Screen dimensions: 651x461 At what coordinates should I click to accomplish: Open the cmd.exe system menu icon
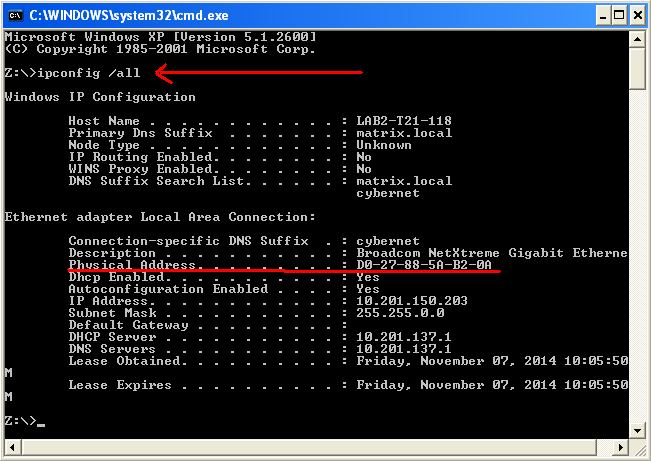[15, 16]
